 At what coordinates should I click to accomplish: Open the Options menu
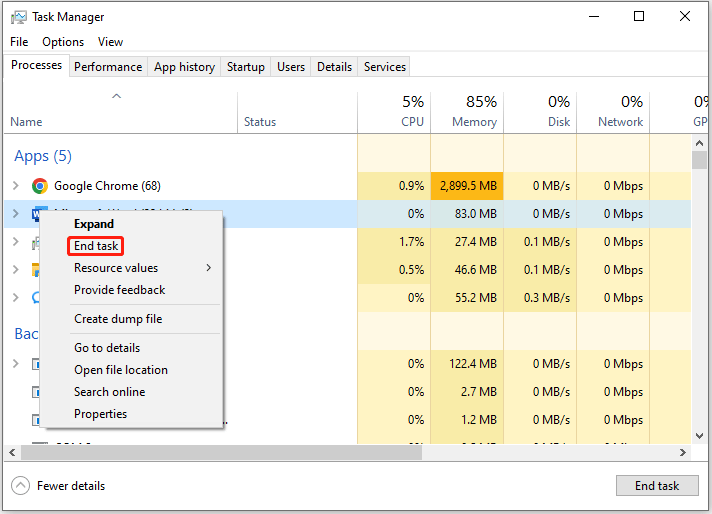coord(63,42)
